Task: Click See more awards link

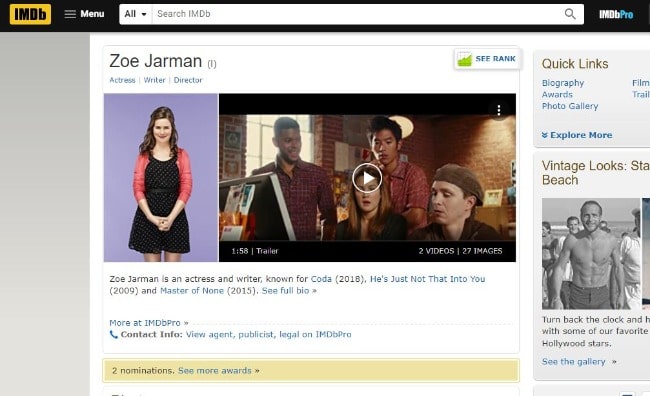Action: [218, 370]
